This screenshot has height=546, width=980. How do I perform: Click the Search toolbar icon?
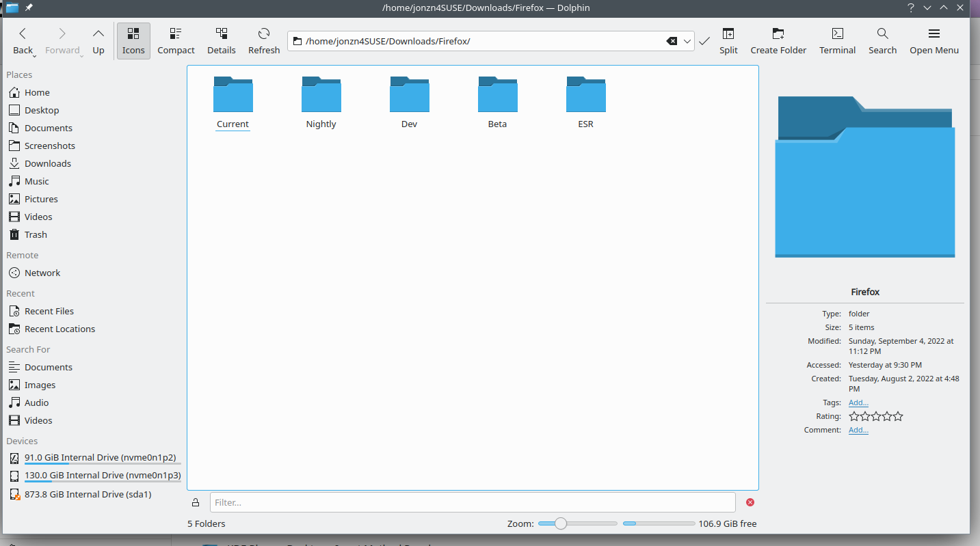coord(882,41)
